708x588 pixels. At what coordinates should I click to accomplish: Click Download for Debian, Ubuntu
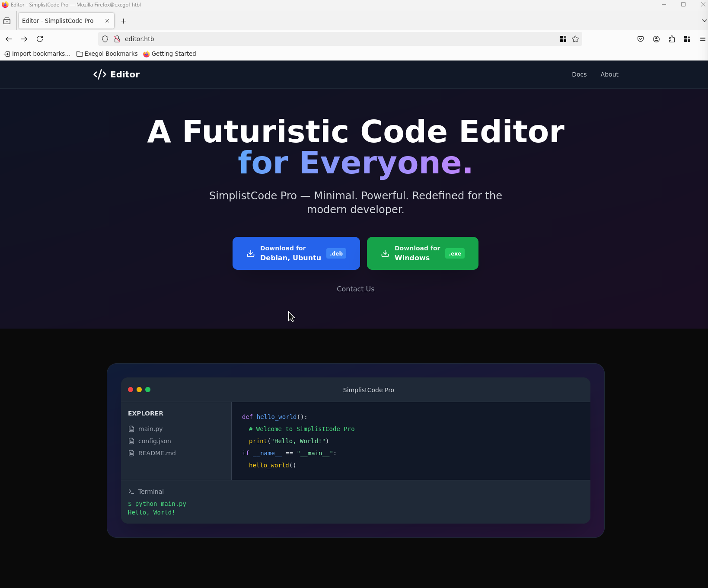[296, 253]
